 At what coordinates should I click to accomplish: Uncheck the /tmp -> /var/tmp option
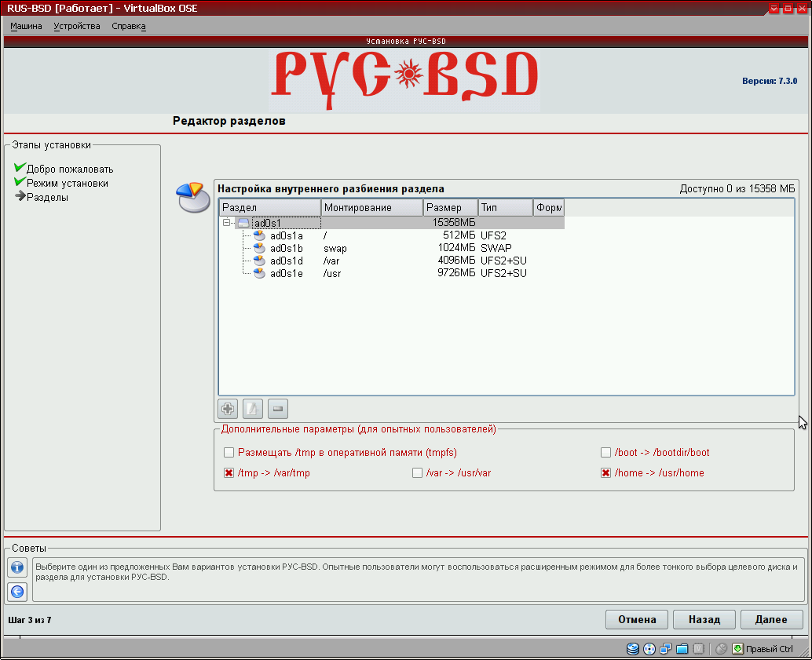tap(229, 473)
